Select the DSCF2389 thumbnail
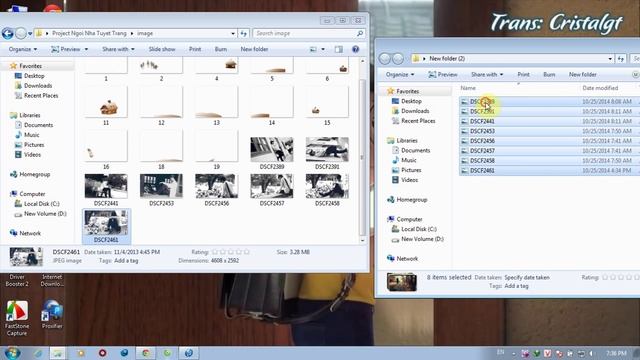Screen dimensions: 640x360 pyautogui.click(x=272, y=150)
